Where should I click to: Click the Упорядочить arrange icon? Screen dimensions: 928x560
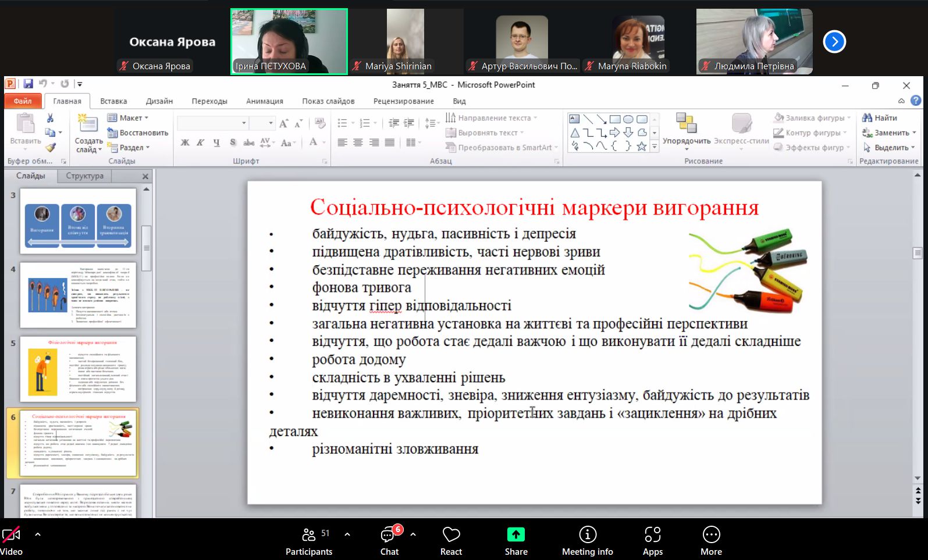[x=687, y=123]
